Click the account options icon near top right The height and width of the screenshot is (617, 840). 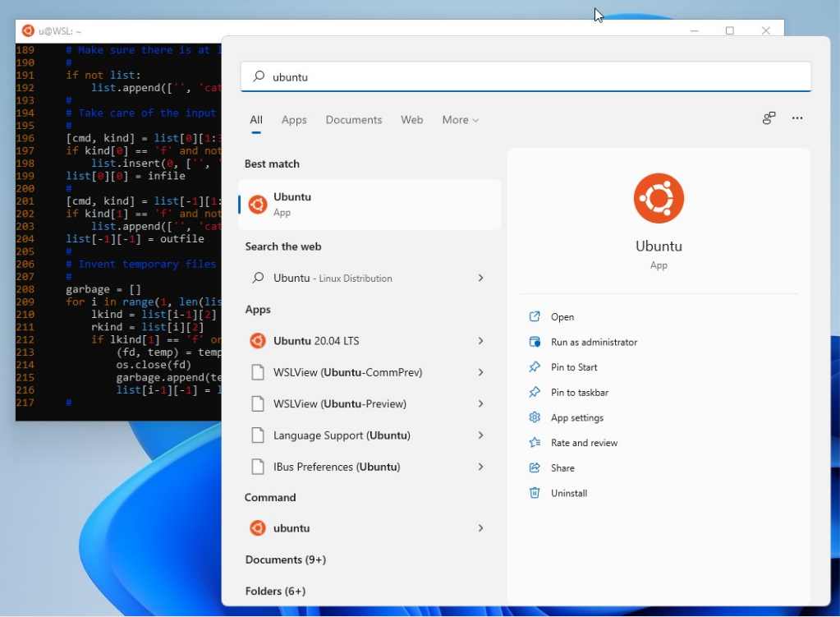(x=768, y=118)
